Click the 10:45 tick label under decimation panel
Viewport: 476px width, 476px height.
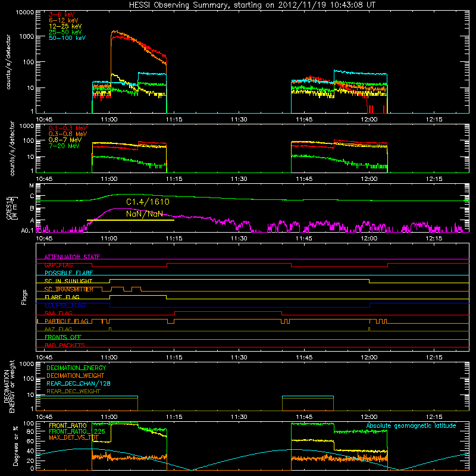coord(44,417)
